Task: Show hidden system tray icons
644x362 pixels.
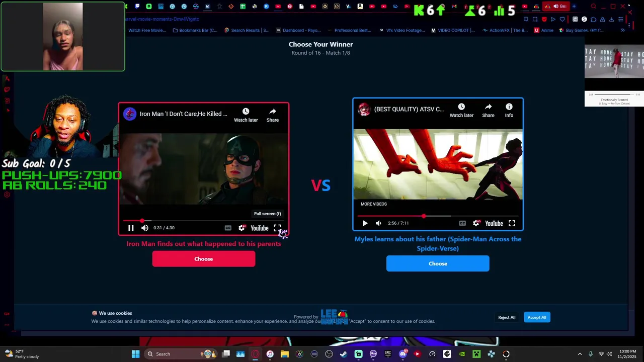Action: pos(580,354)
